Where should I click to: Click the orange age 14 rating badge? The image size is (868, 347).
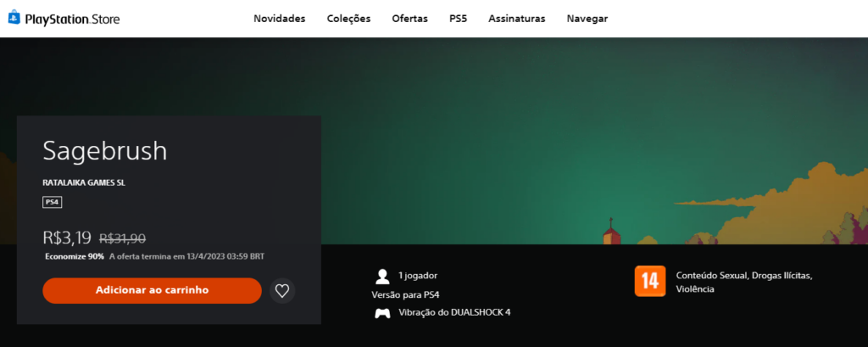click(x=649, y=282)
